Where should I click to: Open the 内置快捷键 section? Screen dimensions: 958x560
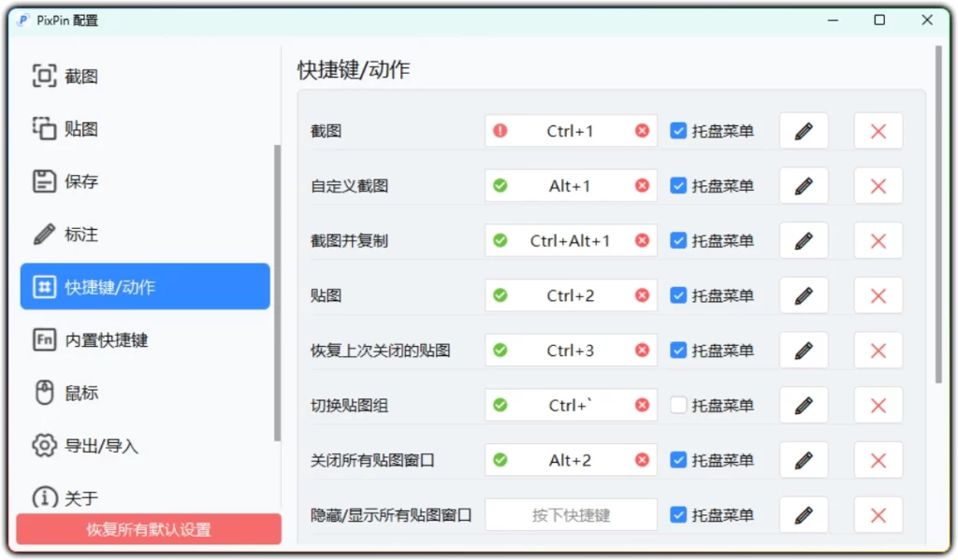point(80,339)
